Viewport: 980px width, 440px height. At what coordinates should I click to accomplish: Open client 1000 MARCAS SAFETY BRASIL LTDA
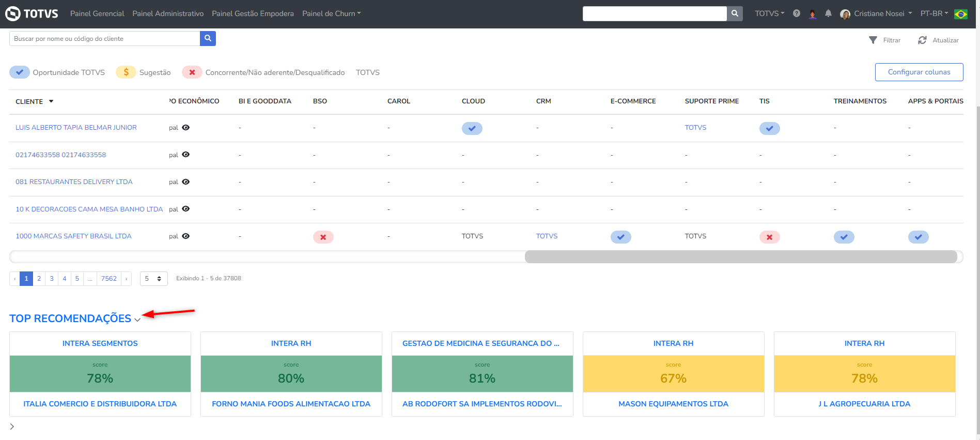pyautogui.click(x=73, y=236)
